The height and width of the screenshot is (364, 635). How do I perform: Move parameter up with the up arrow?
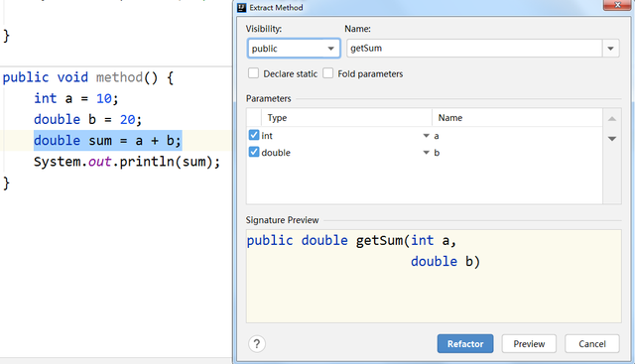(612, 119)
